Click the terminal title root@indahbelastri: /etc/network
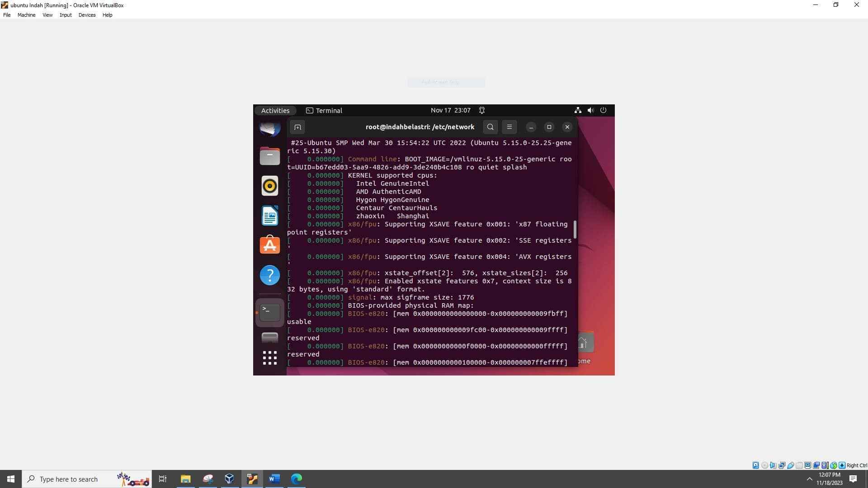 click(x=420, y=127)
